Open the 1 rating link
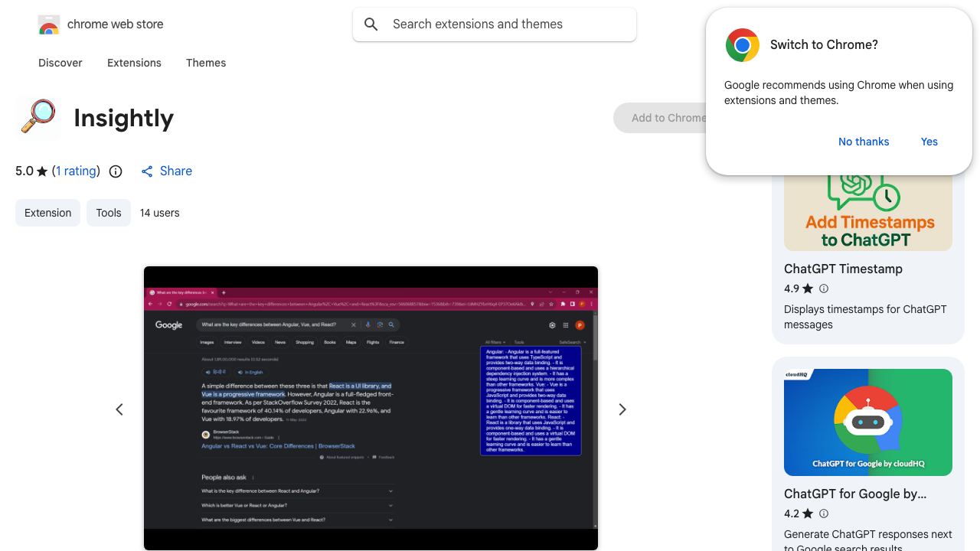The image size is (980, 551). coord(76,171)
